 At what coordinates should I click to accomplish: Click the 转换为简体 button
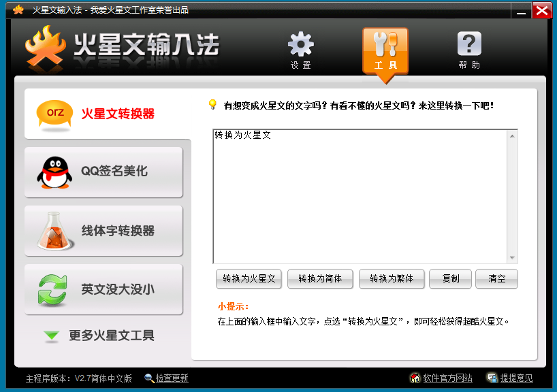(x=320, y=279)
